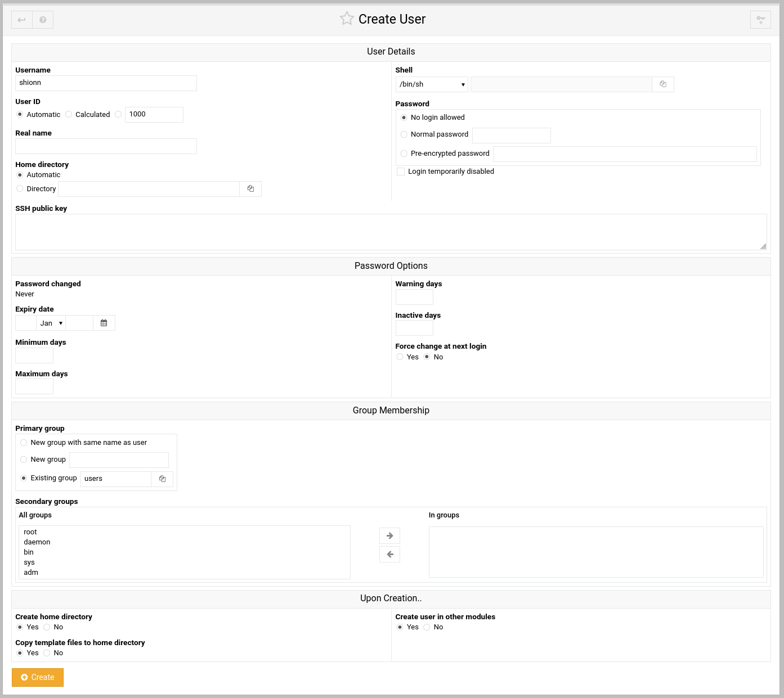Click the Normal password text field
This screenshot has height=698, width=784.
[x=512, y=136]
